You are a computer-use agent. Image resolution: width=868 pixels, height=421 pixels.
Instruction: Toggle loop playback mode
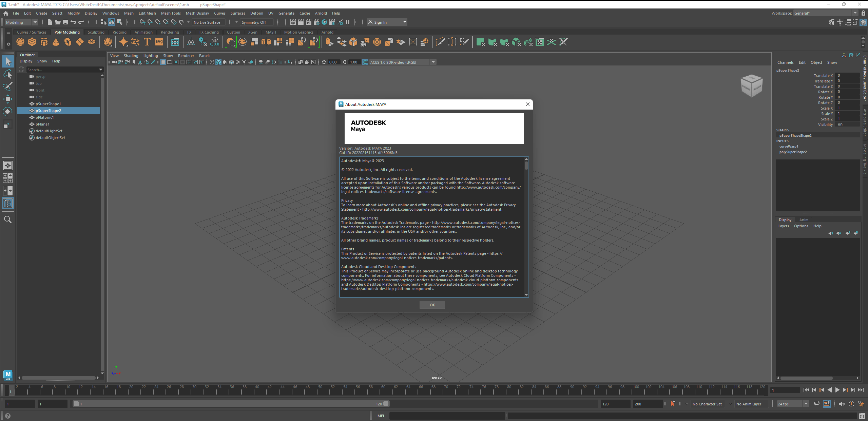817,404
